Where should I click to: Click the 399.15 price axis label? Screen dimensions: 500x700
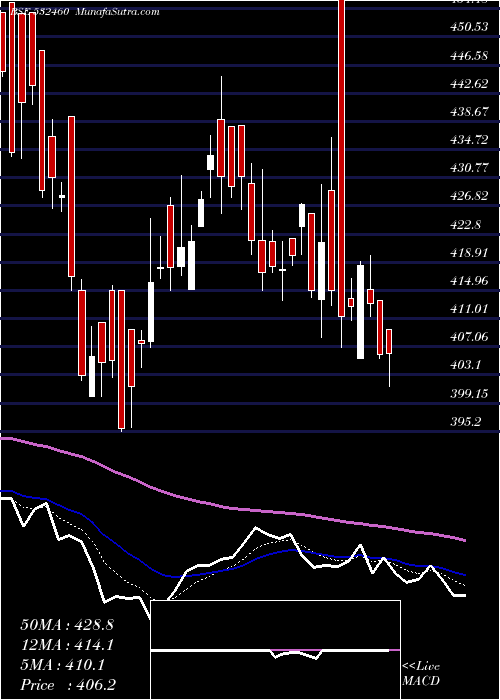(x=469, y=394)
